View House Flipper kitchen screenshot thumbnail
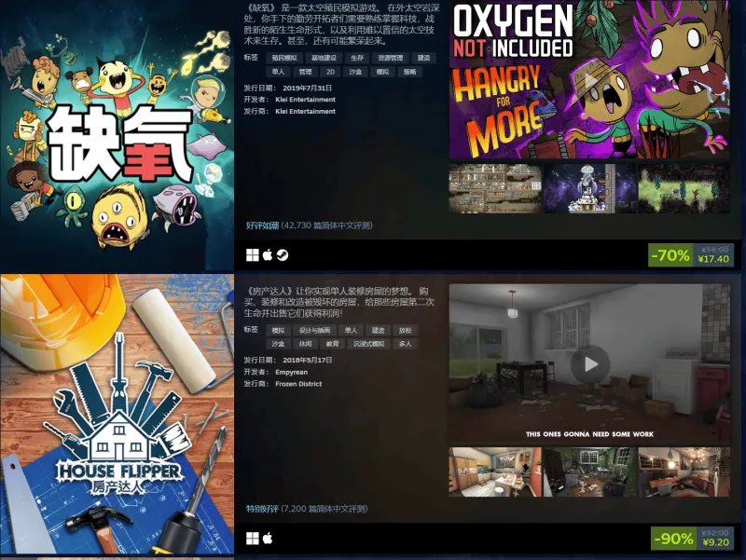The image size is (746, 560). click(x=495, y=471)
